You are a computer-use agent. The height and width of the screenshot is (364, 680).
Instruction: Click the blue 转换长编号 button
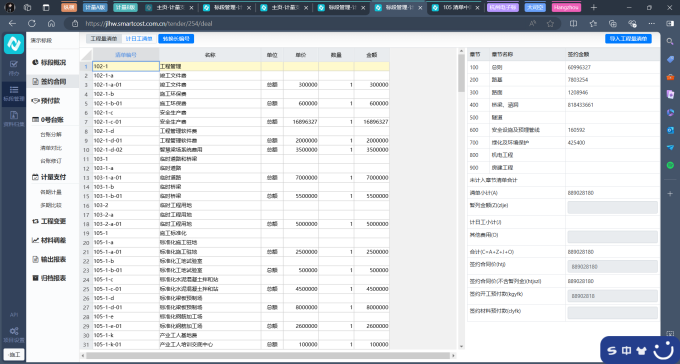(x=176, y=39)
